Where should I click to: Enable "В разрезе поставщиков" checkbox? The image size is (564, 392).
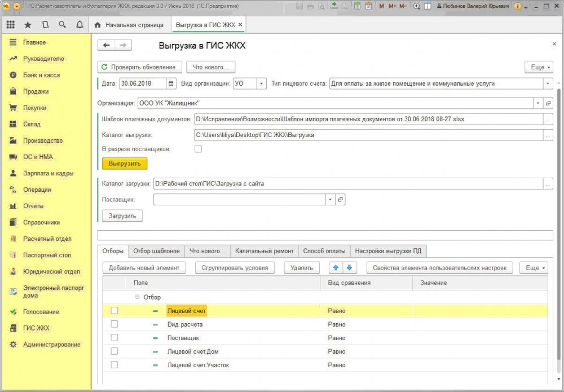click(x=198, y=149)
